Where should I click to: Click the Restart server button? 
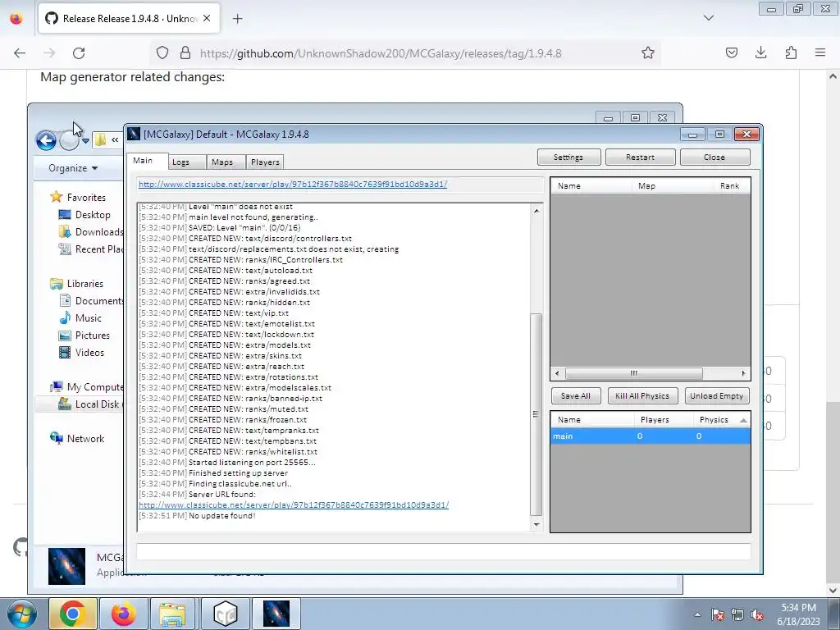click(640, 157)
